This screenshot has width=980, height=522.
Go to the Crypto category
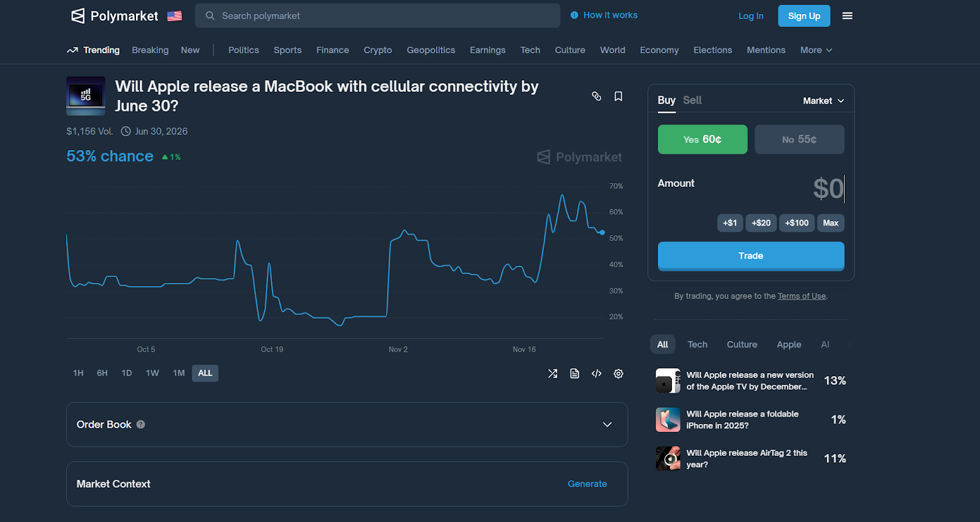(377, 50)
